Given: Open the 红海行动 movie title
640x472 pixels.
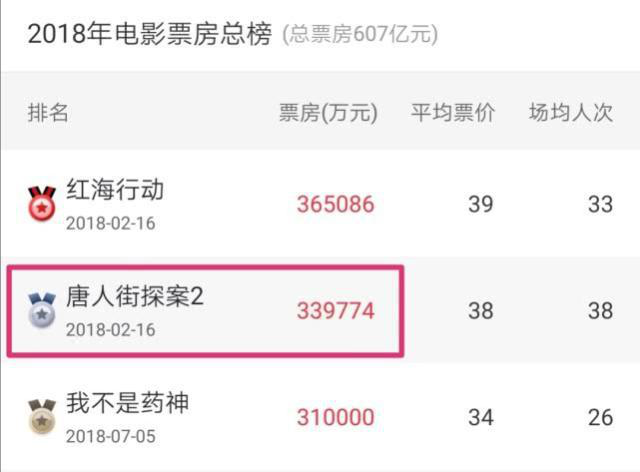Looking at the screenshot, I should click(115, 190).
